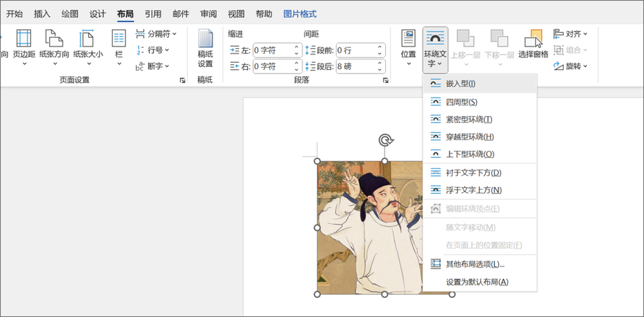Click in the 右 indent field
The image size is (644, 317).
[273, 66]
